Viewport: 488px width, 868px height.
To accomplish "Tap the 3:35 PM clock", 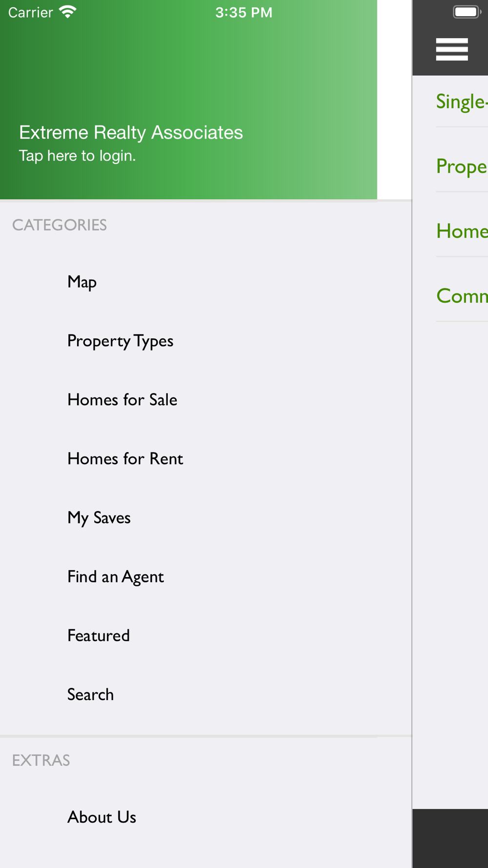I will tap(244, 12).
